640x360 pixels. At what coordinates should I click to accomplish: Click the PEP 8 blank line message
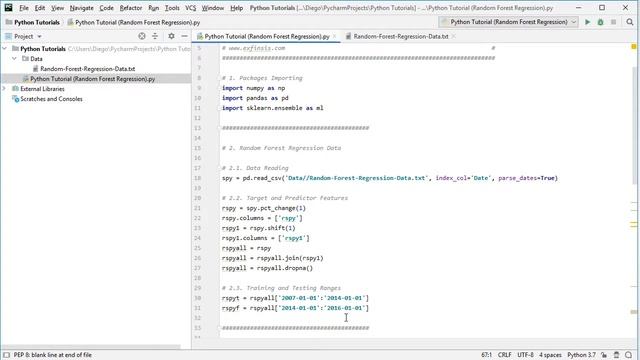click(53, 355)
